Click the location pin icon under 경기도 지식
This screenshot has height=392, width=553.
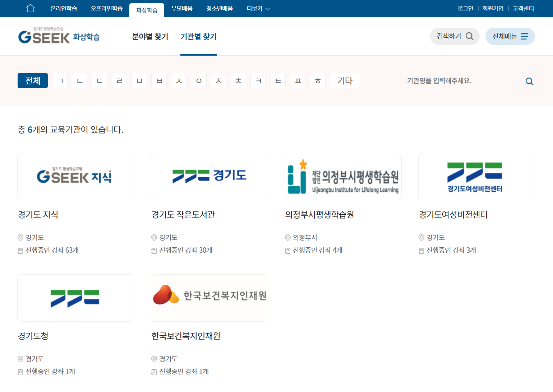pos(20,237)
